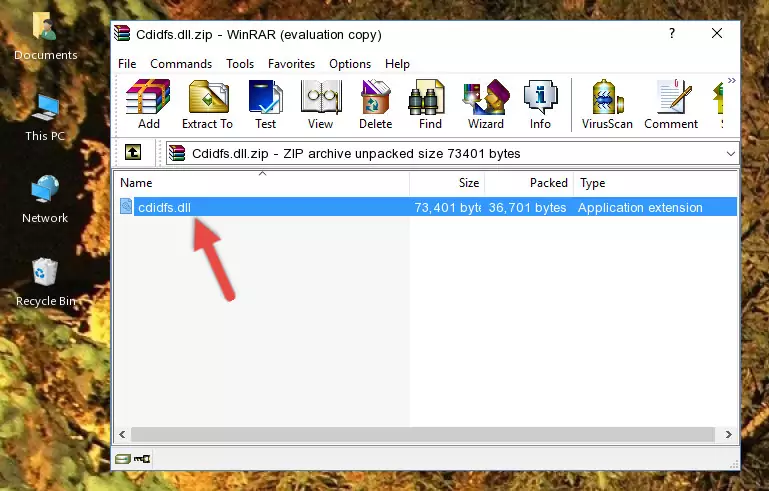Go up one folder level
This screenshot has width=769, height=491.
coord(133,153)
